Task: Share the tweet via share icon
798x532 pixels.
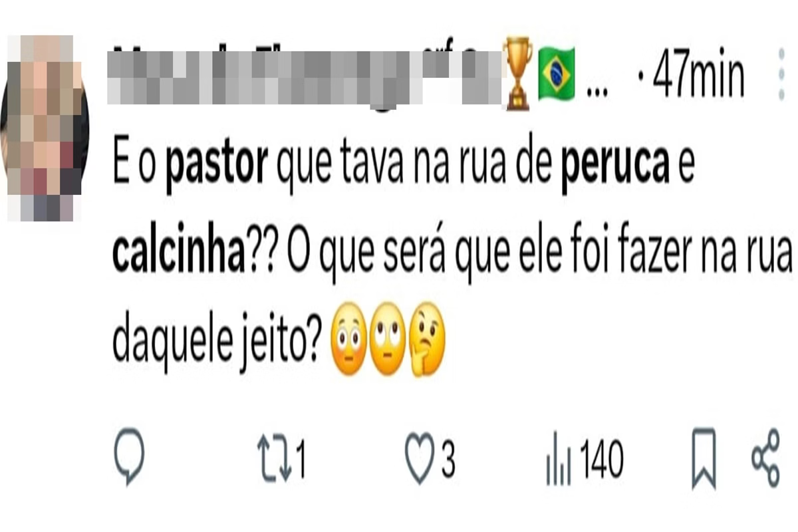Action: (x=765, y=458)
